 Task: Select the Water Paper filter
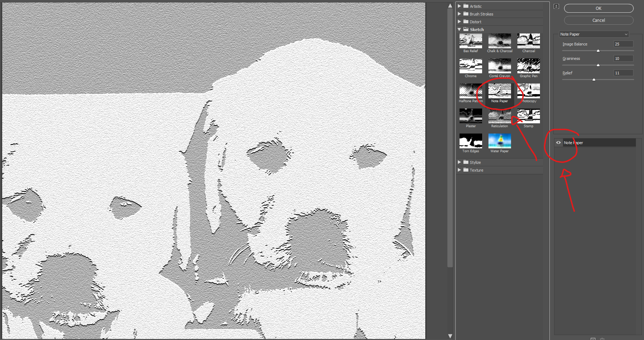click(499, 141)
